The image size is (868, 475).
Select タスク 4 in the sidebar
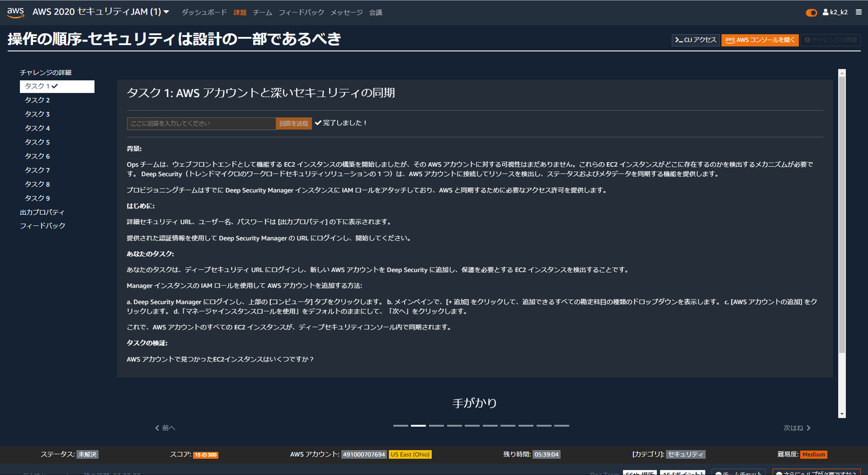[x=37, y=128]
